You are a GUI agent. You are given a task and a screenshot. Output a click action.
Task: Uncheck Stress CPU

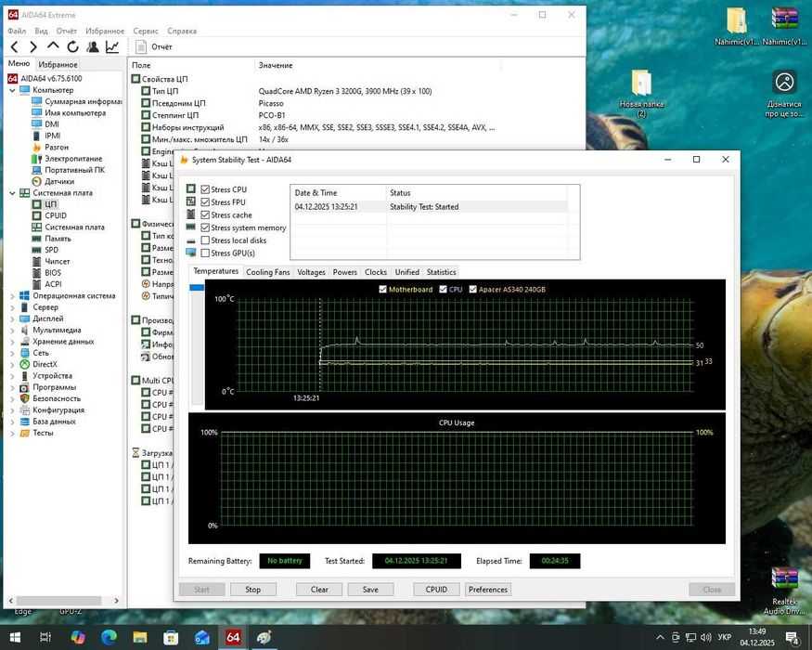[205, 189]
